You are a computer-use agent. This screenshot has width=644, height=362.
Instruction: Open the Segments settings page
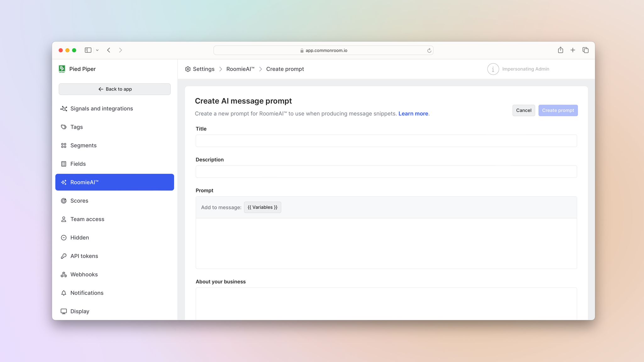click(x=115, y=145)
